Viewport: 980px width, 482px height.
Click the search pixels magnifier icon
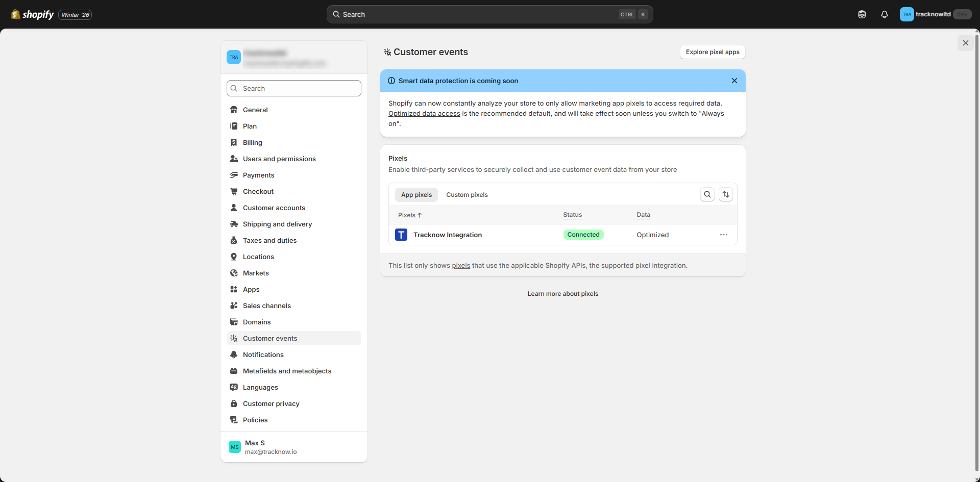[707, 194]
